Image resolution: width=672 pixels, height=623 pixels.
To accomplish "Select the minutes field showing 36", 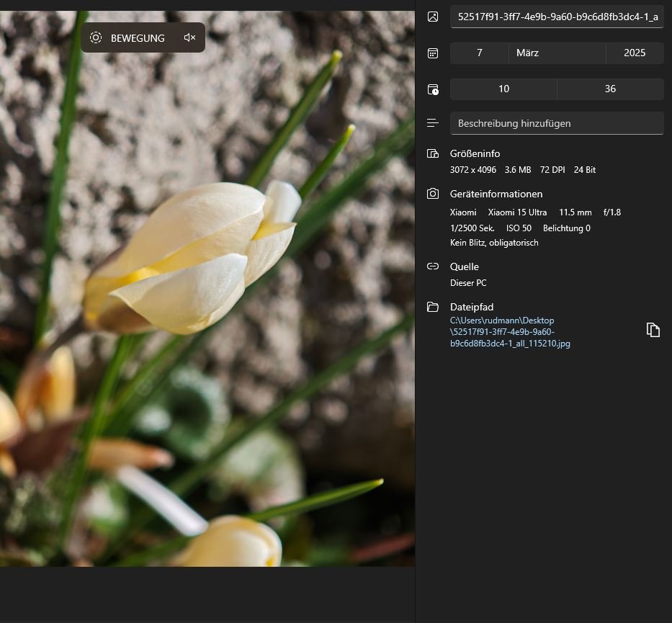I will tap(610, 89).
